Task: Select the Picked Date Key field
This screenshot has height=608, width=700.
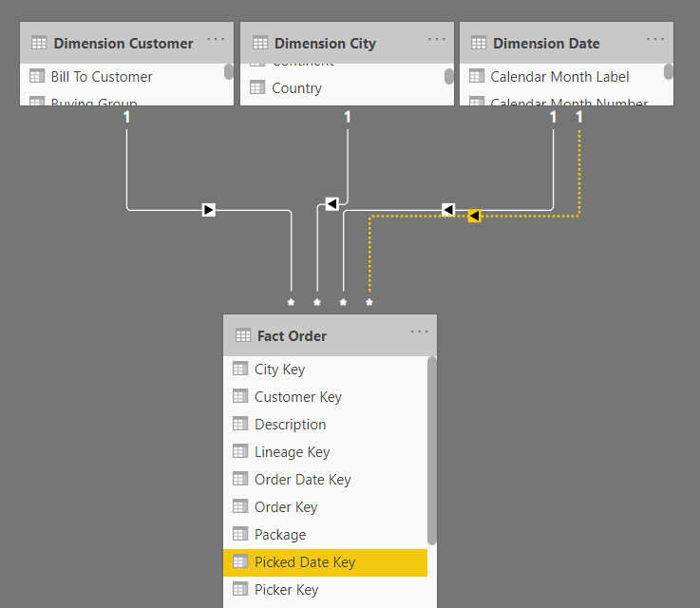Action: pos(325,562)
